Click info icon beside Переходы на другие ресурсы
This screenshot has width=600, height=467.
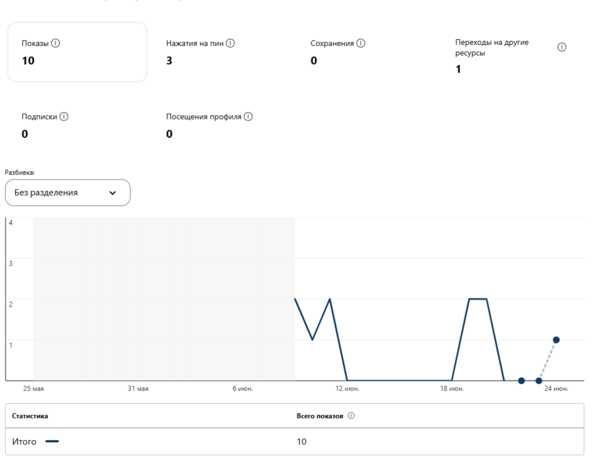pyautogui.click(x=561, y=47)
